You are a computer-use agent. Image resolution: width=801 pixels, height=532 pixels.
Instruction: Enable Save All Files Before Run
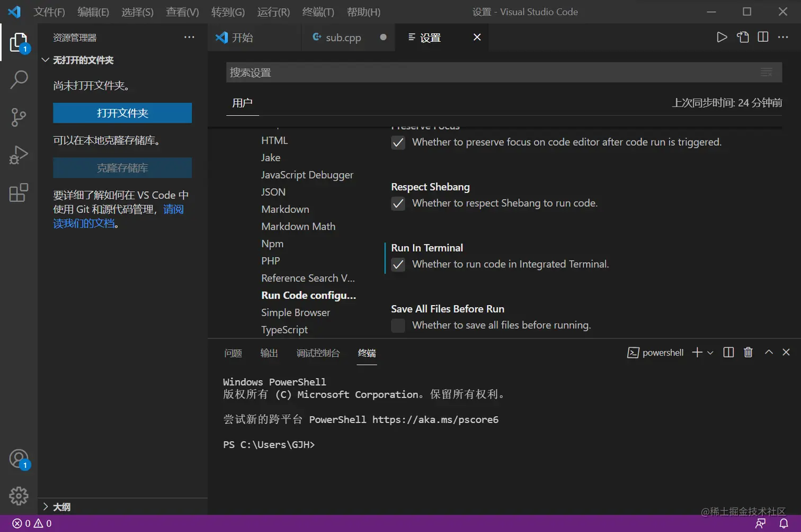point(398,325)
